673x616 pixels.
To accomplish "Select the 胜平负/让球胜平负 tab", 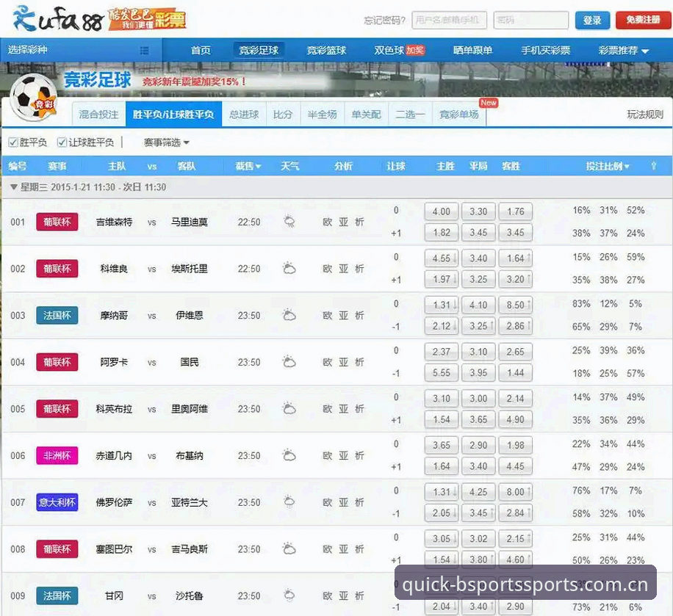I will point(173,114).
